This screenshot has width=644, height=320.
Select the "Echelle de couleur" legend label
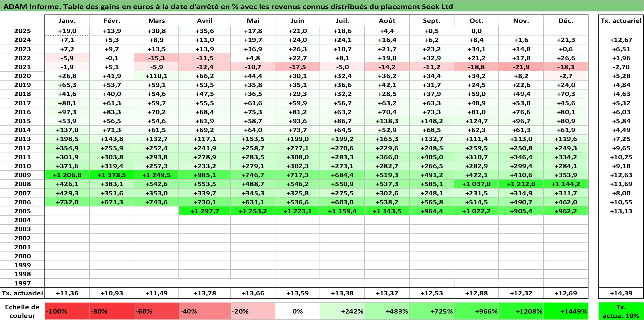22,311
